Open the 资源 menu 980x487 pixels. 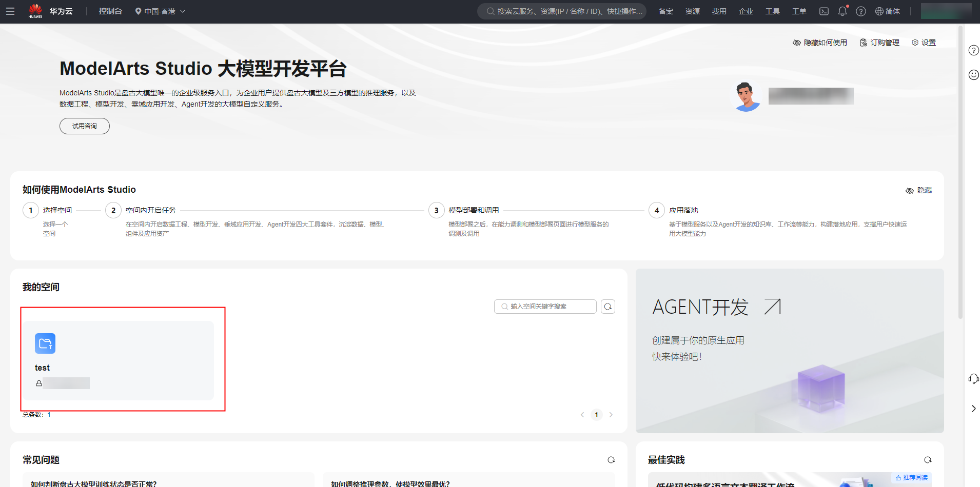693,11
